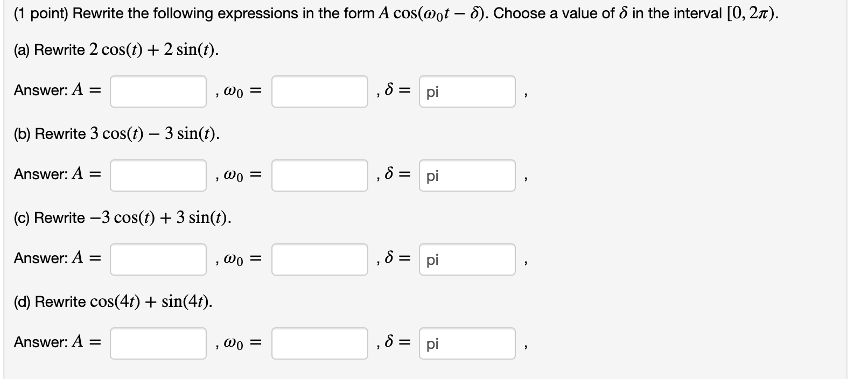Screen dimensions: 868x379
Task: Click the ω0 input field for part (b)
Action: (x=319, y=175)
